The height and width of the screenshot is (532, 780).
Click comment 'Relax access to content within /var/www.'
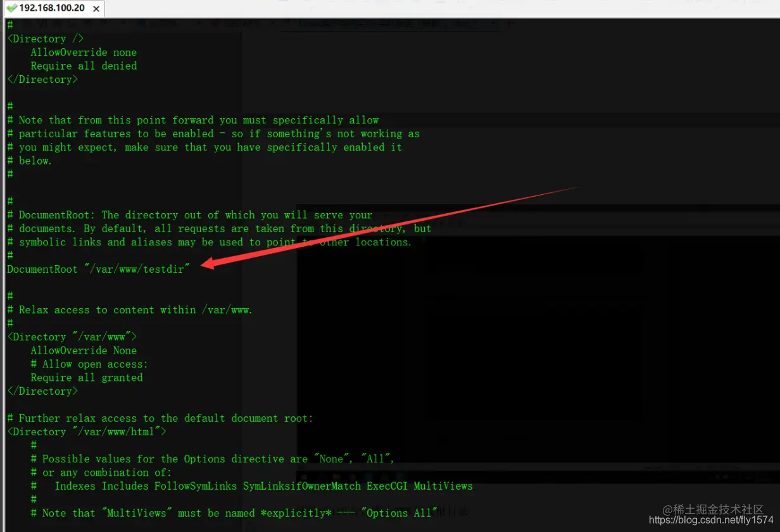pos(130,310)
